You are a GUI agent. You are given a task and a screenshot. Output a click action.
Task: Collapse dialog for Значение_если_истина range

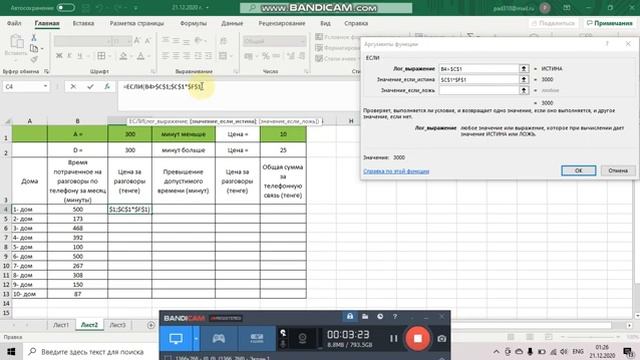tap(524, 80)
